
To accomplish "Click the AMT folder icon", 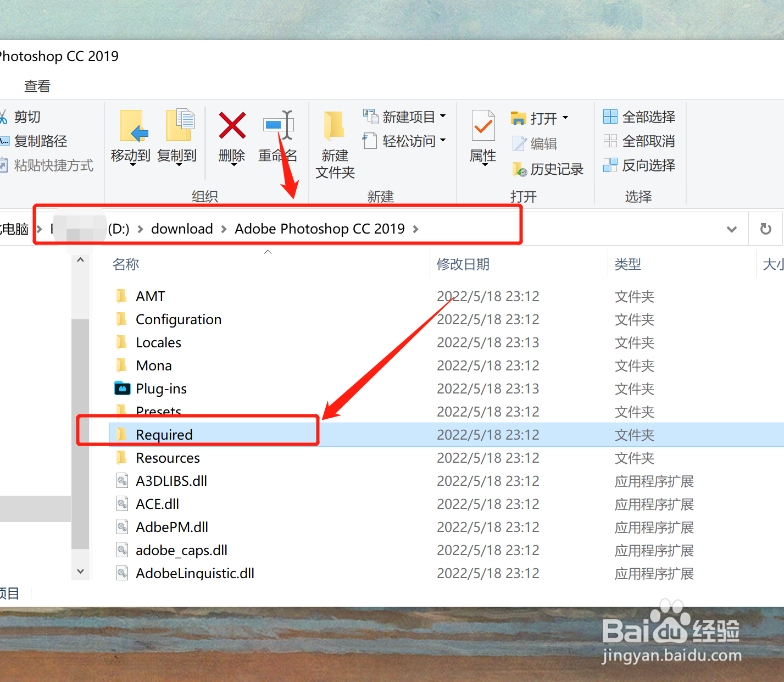I will coord(122,296).
